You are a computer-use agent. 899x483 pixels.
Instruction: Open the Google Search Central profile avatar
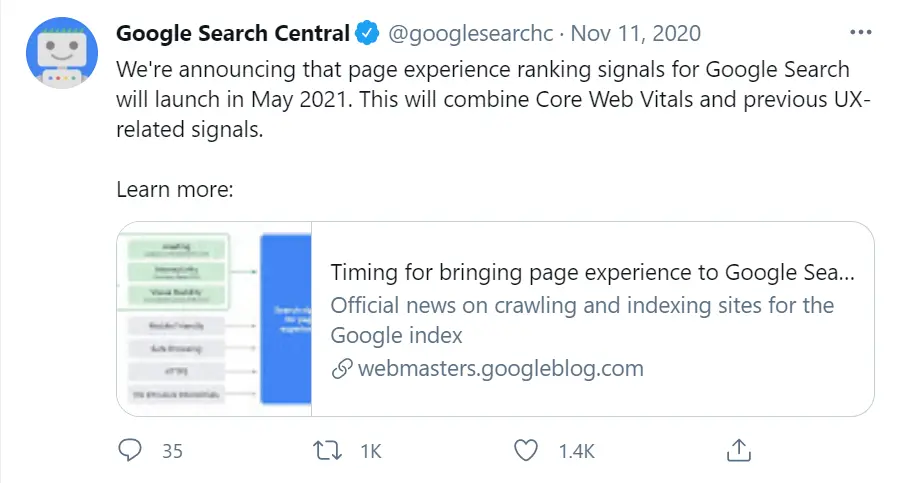62,53
